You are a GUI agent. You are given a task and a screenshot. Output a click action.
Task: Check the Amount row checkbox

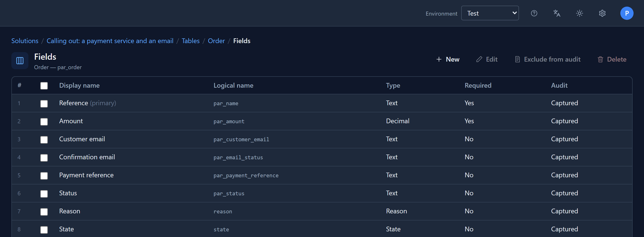pos(44,122)
